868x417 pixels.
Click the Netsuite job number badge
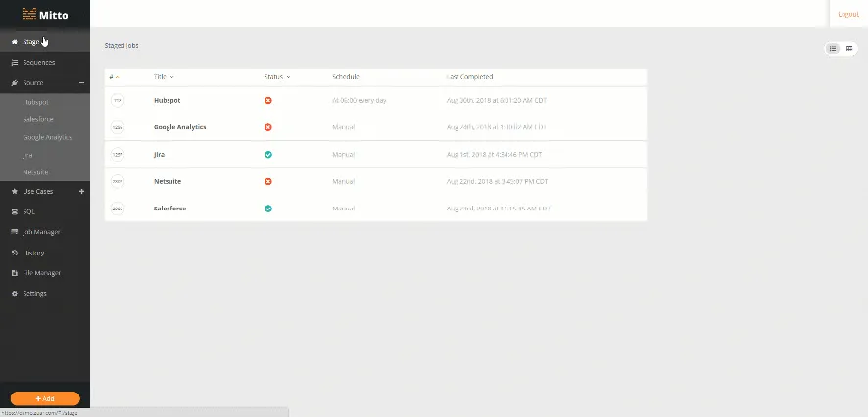[x=118, y=181]
